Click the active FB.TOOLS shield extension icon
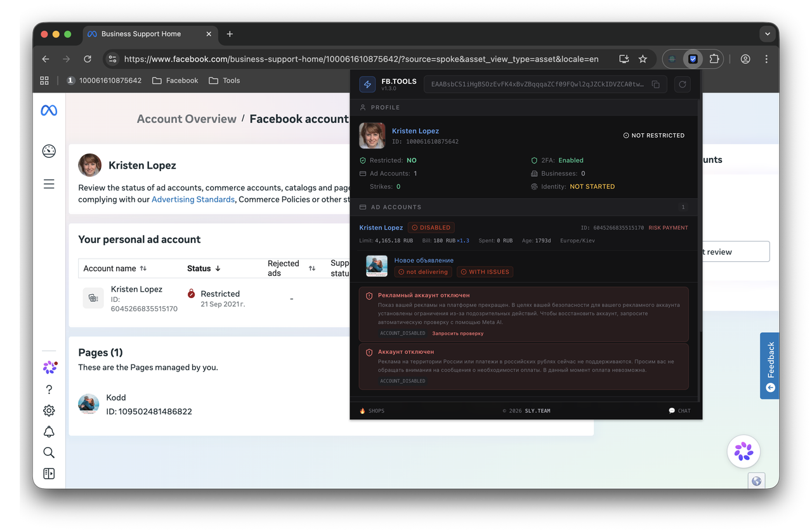 point(693,59)
